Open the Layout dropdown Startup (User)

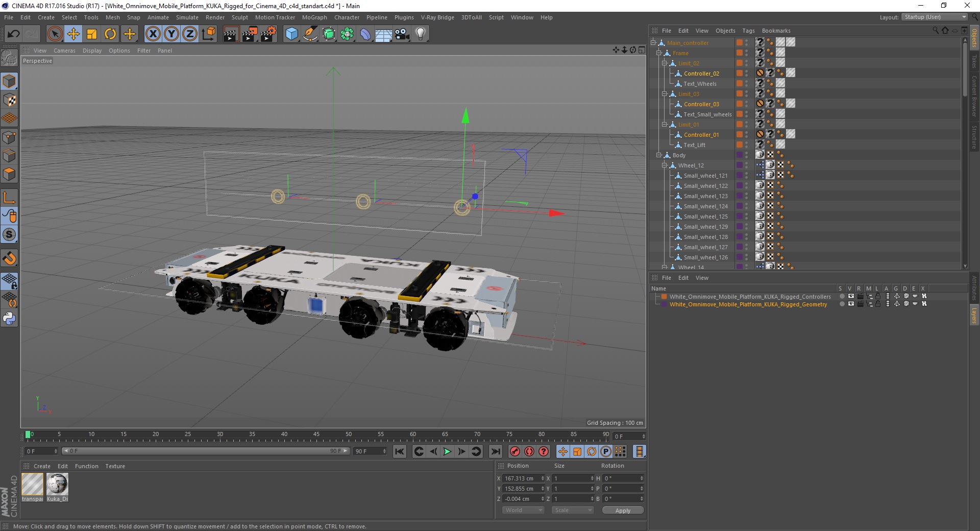935,17
